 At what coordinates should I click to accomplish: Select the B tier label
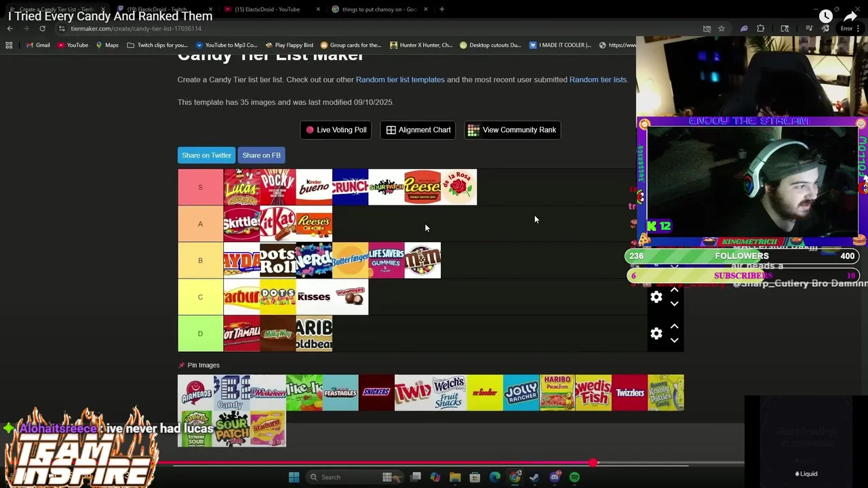click(x=200, y=260)
